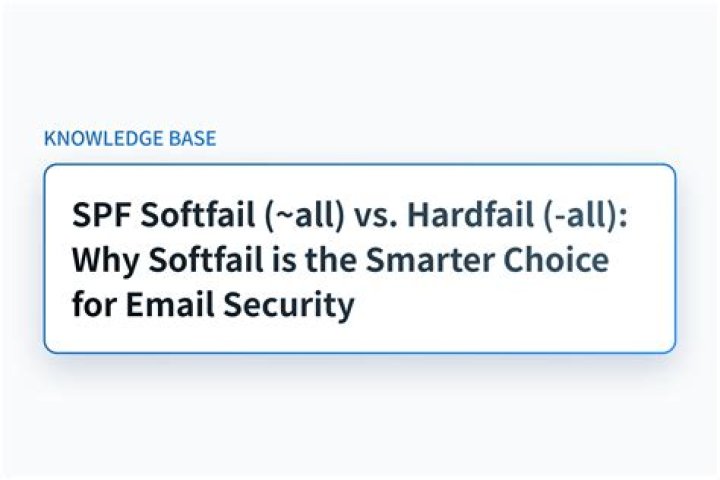Click the vs. text in the headline
The width and height of the screenshot is (720, 480).
[375, 216]
